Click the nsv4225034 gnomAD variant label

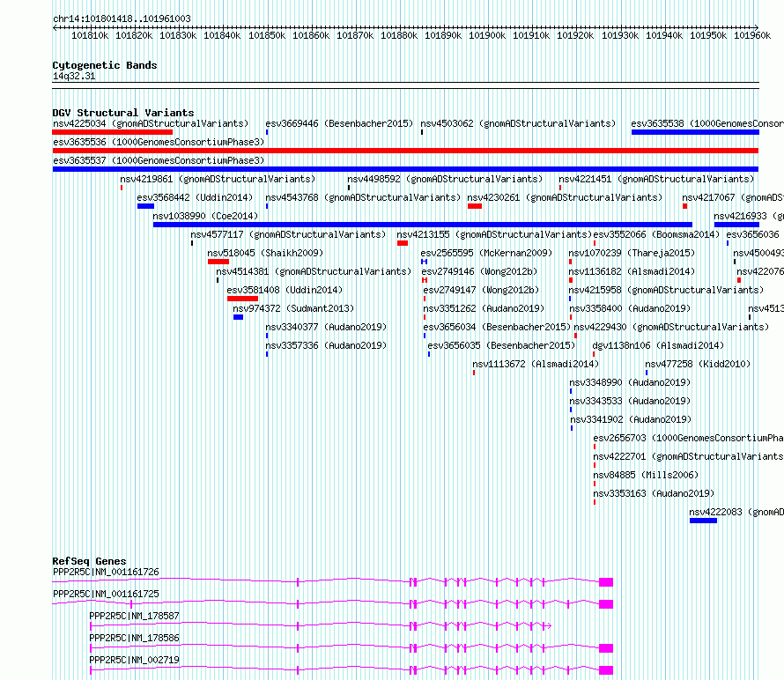(x=151, y=123)
